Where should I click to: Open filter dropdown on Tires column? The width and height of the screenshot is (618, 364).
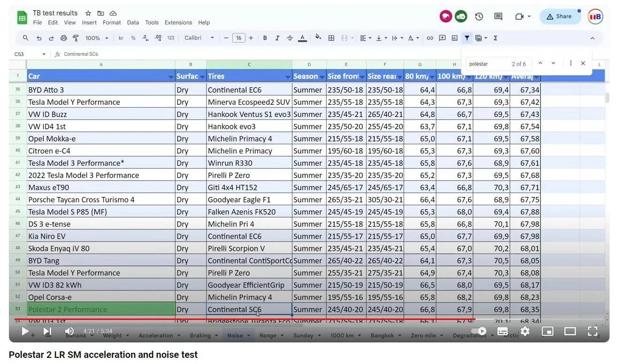(288, 77)
